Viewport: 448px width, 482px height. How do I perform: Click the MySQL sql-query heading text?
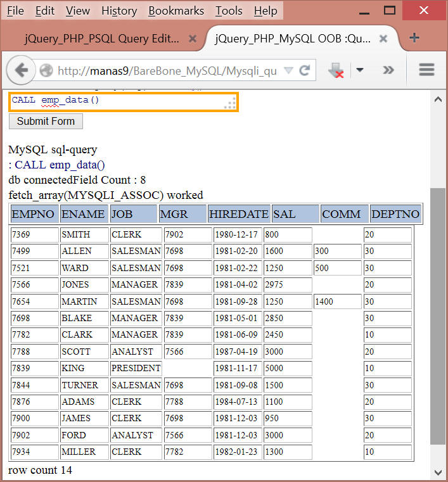53,150
